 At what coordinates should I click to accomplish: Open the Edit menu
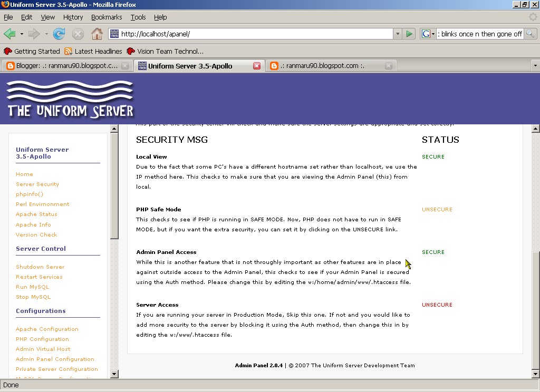[26, 17]
